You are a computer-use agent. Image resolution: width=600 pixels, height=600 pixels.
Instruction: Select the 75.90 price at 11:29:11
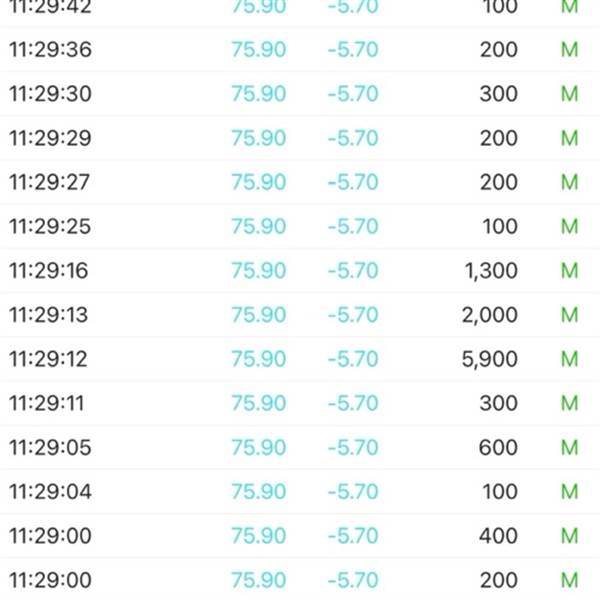258,403
